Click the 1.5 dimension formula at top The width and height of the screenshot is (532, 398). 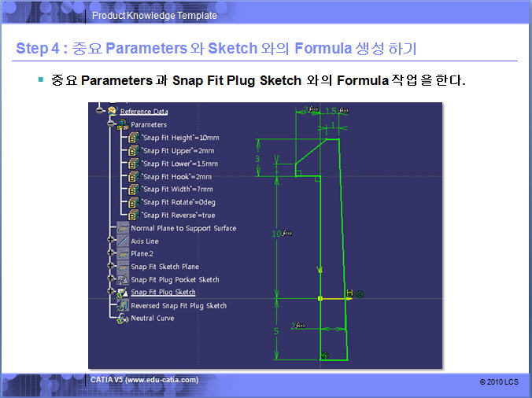click(335, 111)
